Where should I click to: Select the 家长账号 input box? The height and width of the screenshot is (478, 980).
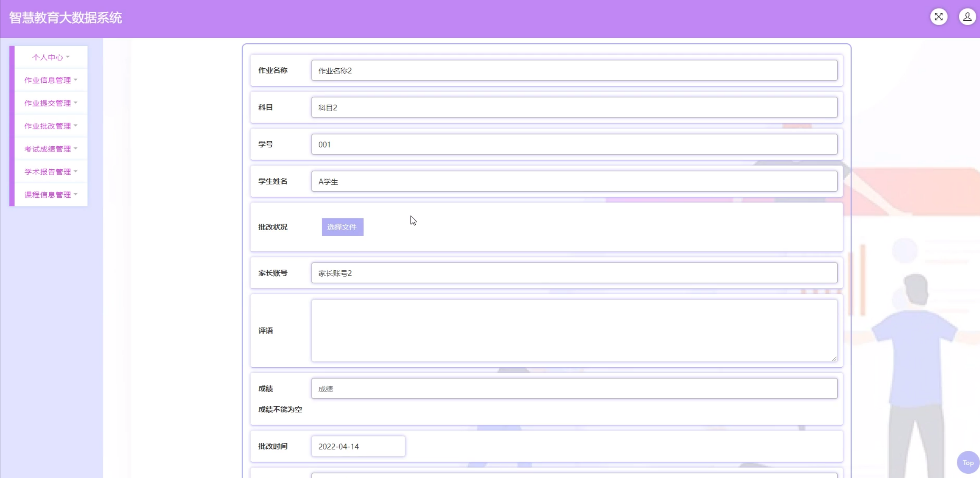[574, 273]
